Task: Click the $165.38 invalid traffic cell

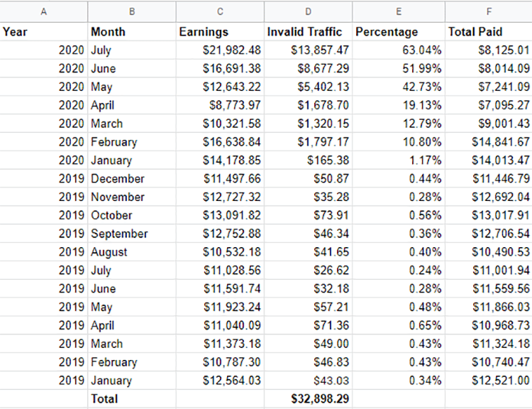Action: [308, 160]
